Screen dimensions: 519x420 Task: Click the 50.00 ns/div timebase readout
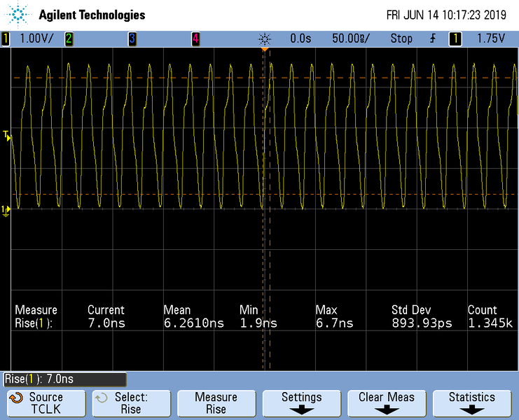(350, 39)
